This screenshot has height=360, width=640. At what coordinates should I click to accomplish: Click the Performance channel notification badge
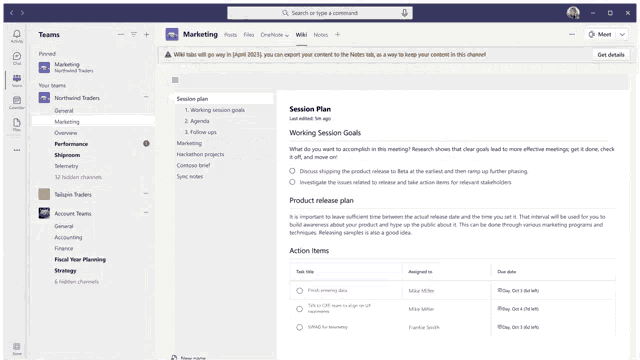(146, 144)
